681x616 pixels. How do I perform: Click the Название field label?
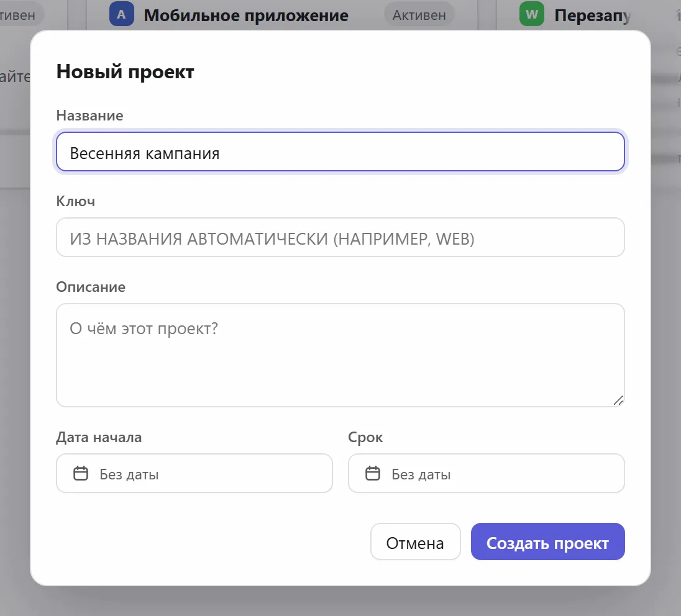89,115
